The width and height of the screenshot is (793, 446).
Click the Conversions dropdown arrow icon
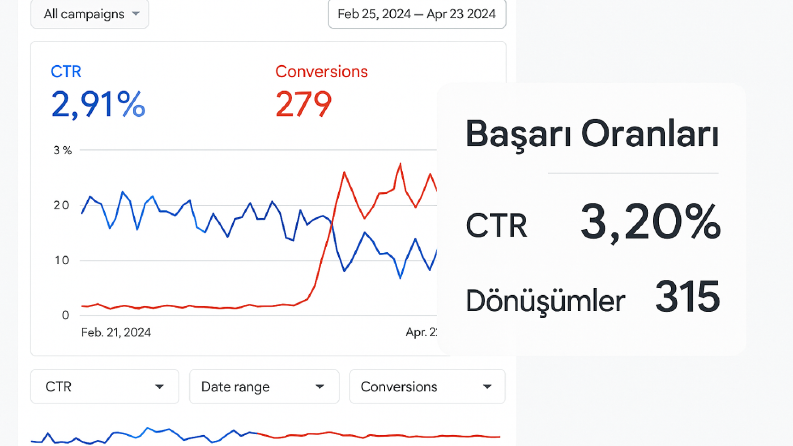[487, 387]
